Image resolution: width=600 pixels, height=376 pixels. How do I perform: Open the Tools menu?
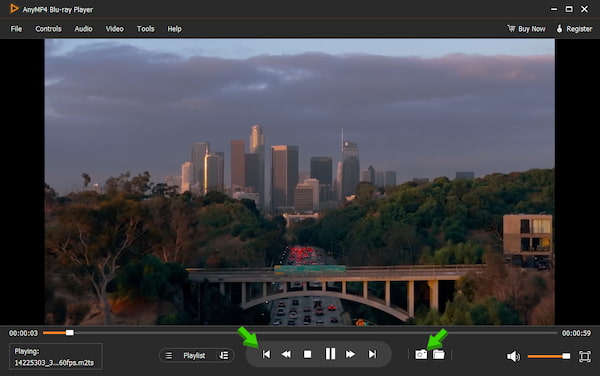tap(145, 29)
